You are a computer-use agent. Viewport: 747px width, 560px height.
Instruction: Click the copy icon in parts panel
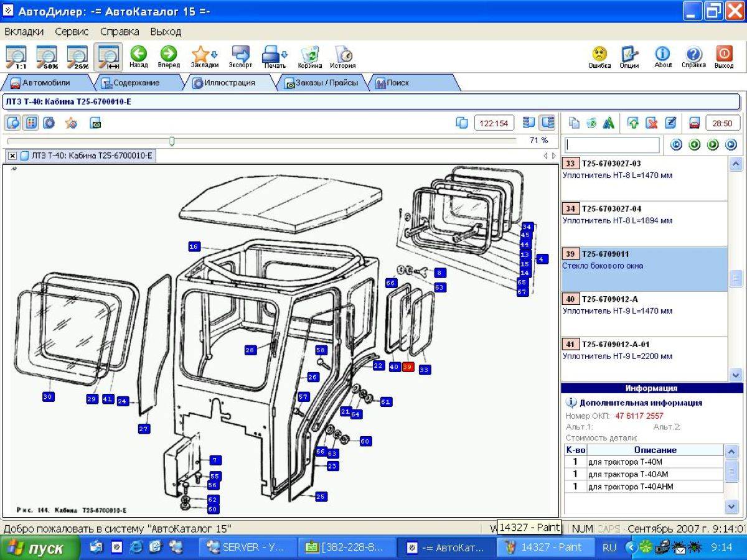point(574,123)
